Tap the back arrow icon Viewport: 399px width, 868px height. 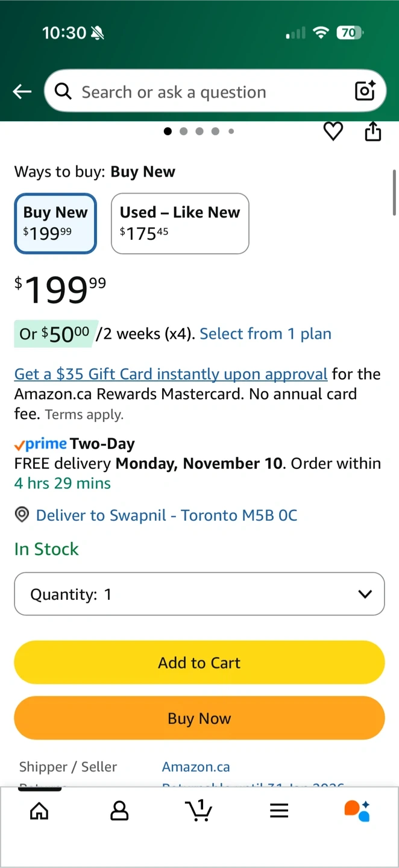pos(22,92)
